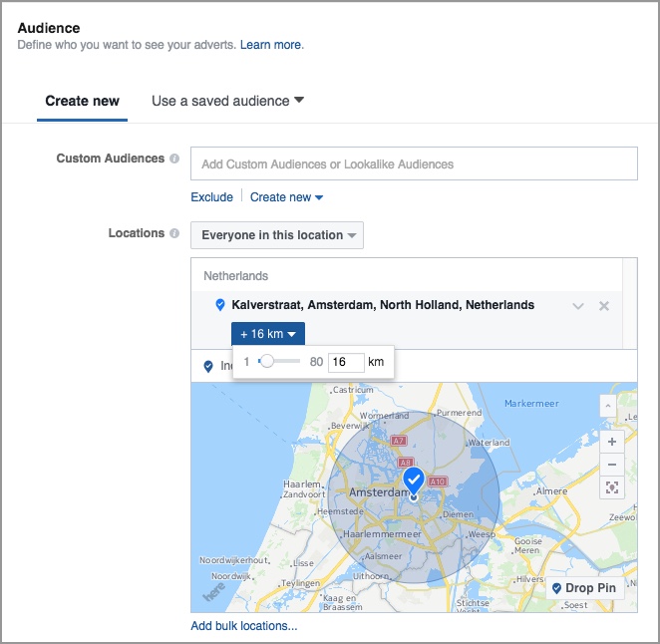660x644 pixels.
Task: Click the radius km input field
Action: coord(346,362)
